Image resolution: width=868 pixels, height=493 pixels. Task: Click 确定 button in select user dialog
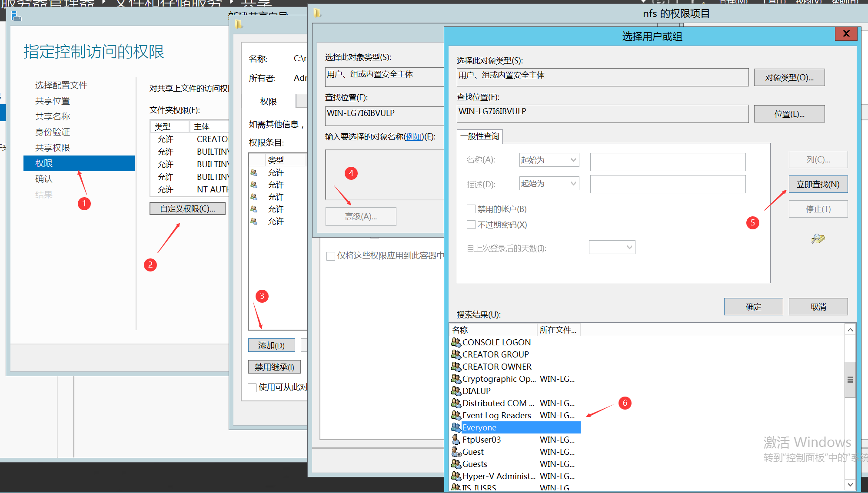point(753,307)
